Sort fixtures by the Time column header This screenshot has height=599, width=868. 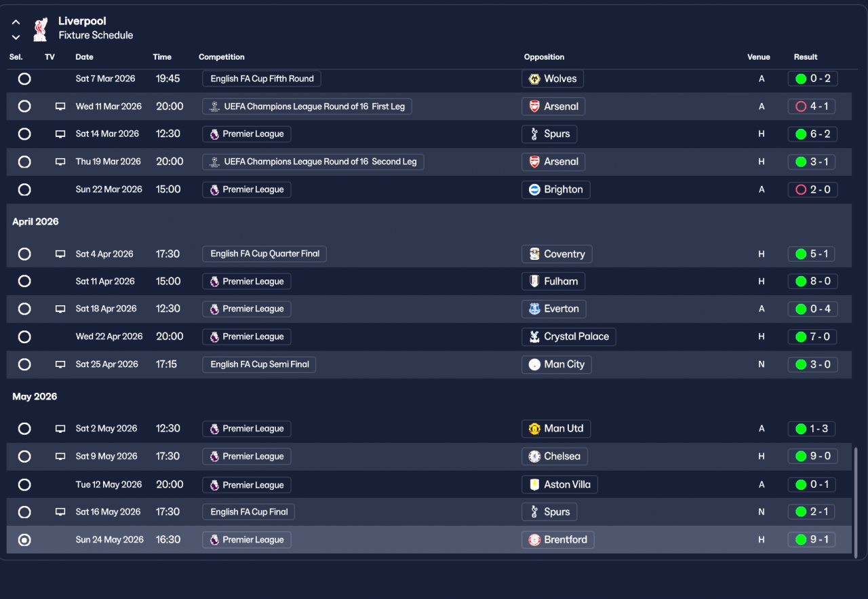162,57
